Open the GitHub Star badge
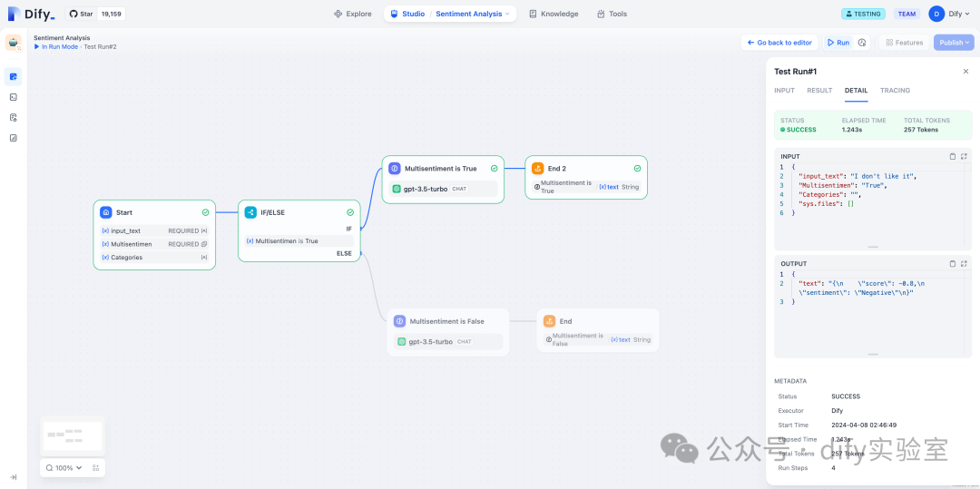The image size is (980, 489). coord(95,14)
